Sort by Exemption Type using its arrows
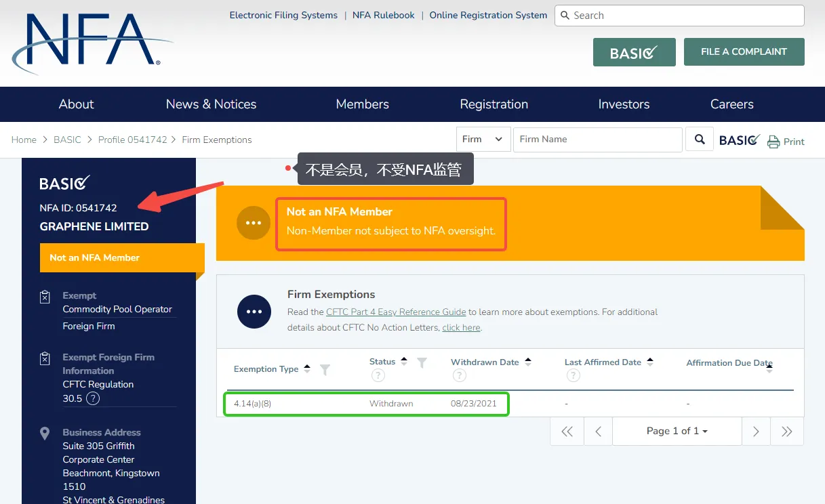Viewport: 825px width, 504px height. click(x=307, y=369)
